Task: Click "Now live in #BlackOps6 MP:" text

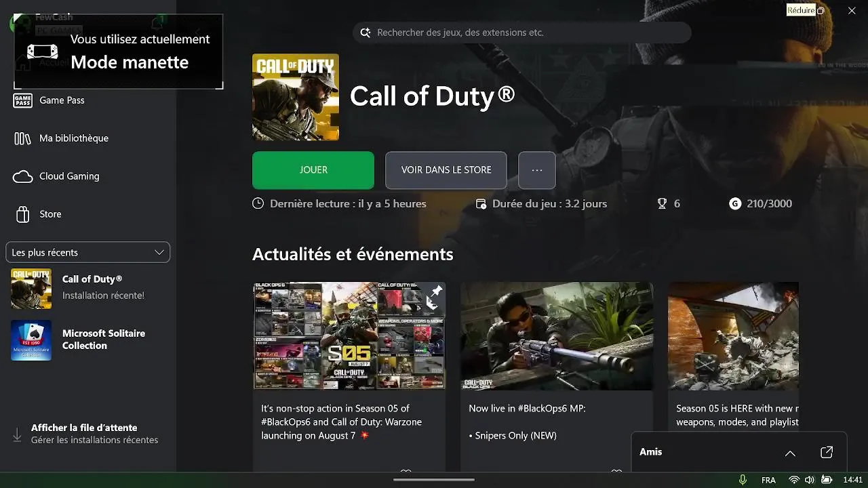Action: pos(527,409)
